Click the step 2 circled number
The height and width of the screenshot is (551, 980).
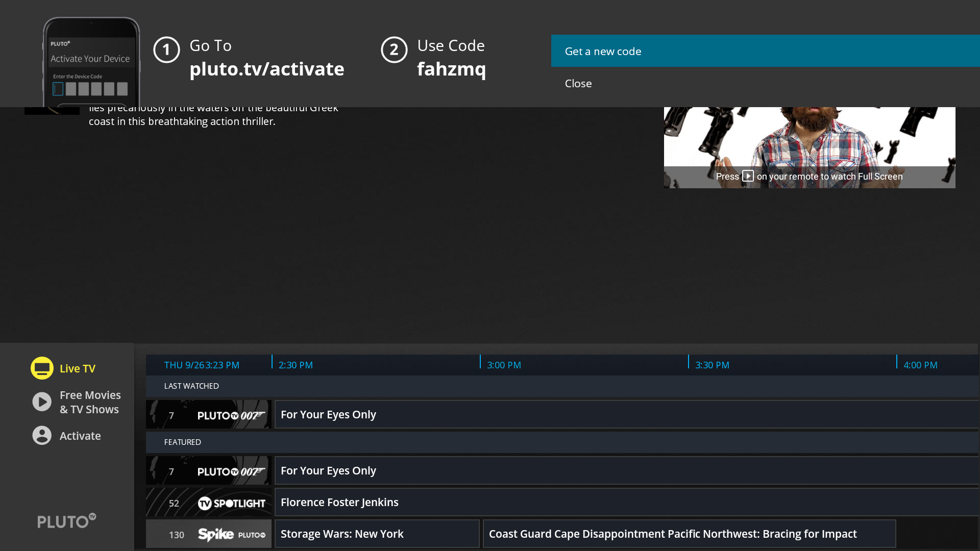pos(394,50)
